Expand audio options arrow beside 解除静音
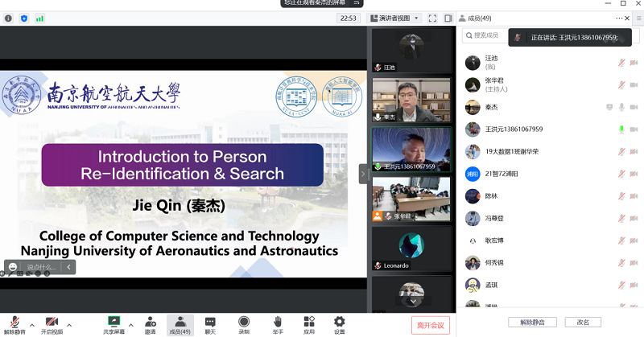 point(32,325)
